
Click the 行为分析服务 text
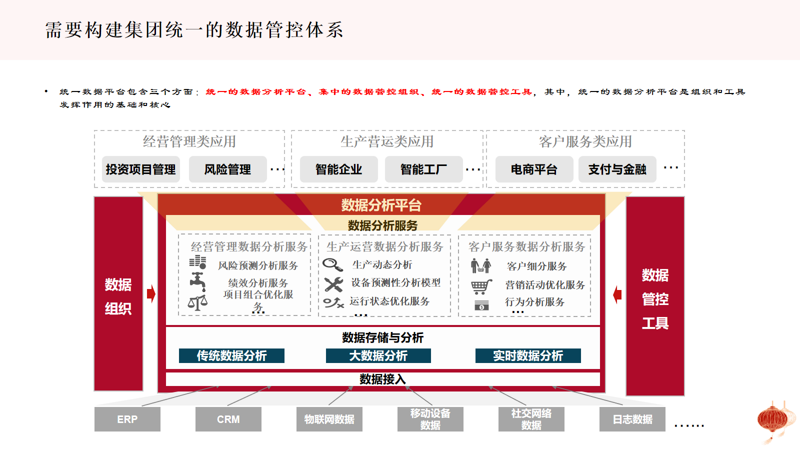click(x=535, y=302)
